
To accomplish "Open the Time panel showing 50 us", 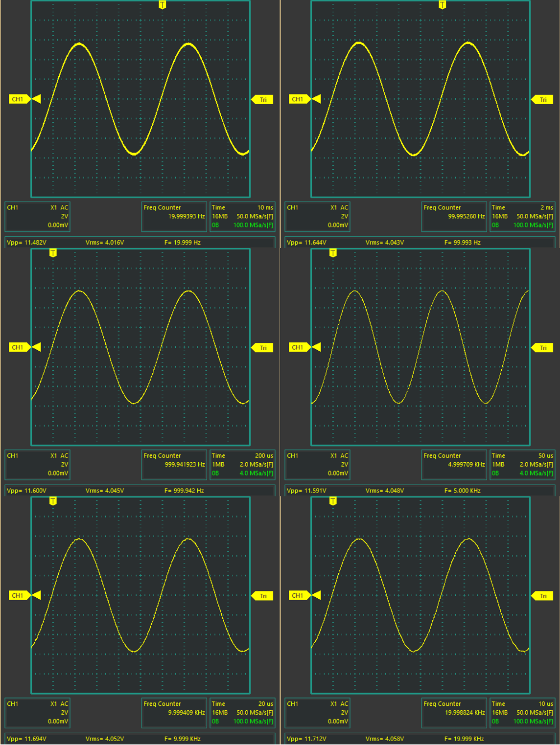I will pyautogui.click(x=522, y=464).
